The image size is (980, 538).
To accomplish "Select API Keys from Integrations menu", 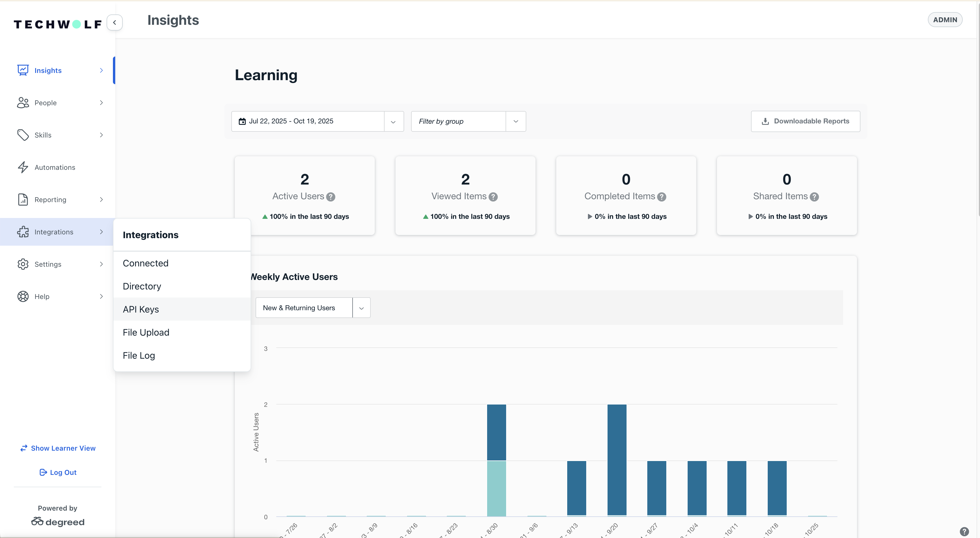I will [x=141, y=309].
